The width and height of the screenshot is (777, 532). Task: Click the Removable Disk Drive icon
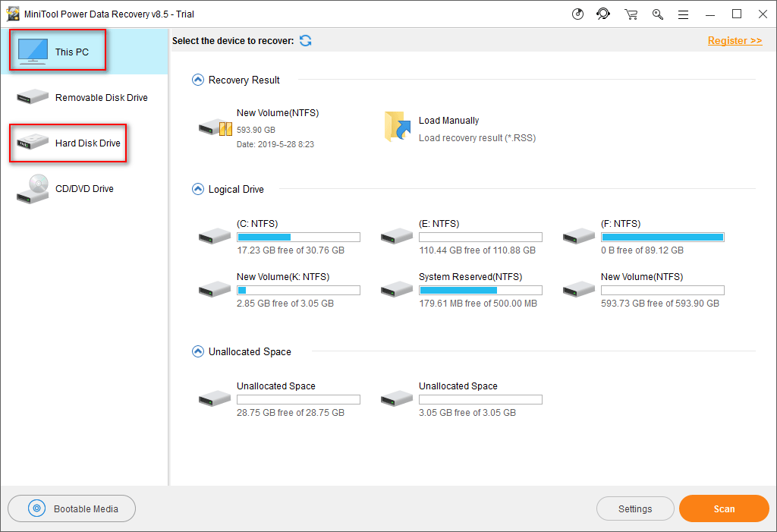click(33, 96)
